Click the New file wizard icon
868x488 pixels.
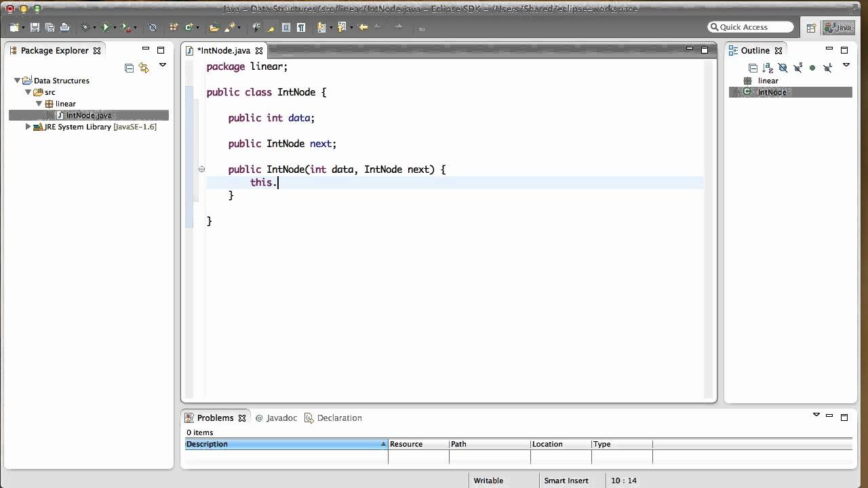tap(14, 27)
